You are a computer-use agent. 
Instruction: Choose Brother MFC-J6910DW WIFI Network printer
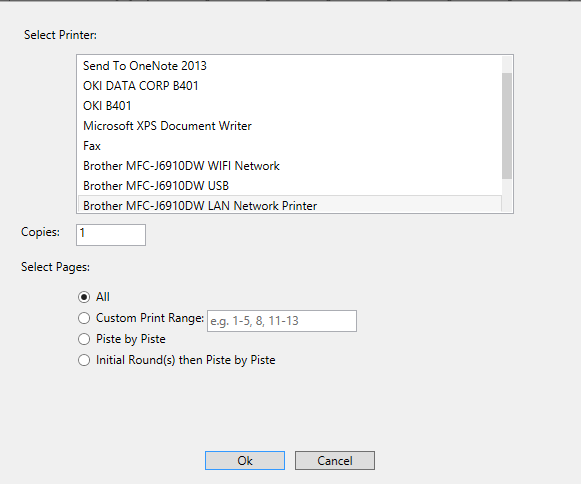tap(290, 166)
